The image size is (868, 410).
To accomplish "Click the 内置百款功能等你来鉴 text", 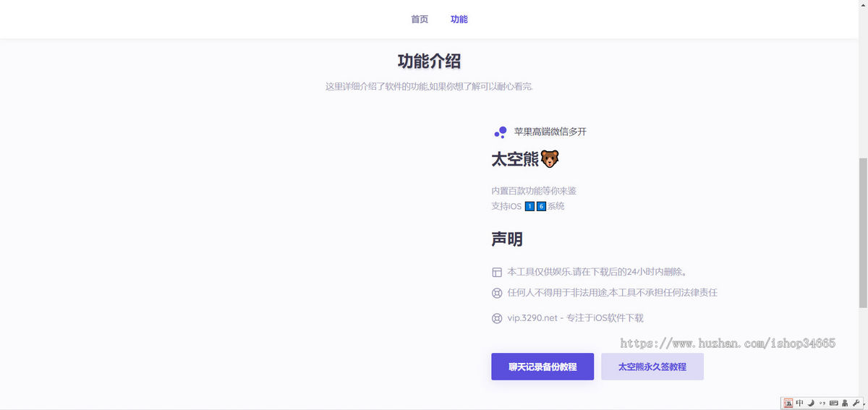I will pyautogui.click(x=534, y=191).
